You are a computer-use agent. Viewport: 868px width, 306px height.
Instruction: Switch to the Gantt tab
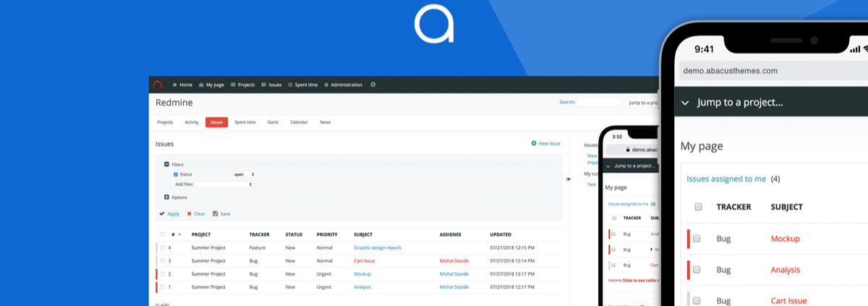[x=273, y=122]
